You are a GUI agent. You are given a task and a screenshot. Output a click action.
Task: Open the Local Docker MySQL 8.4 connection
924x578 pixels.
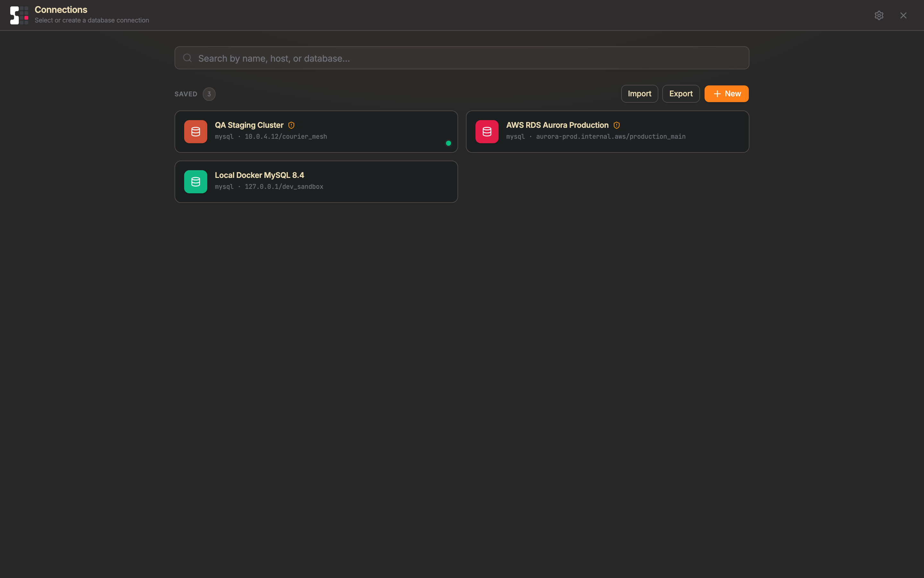click(316, 181)
